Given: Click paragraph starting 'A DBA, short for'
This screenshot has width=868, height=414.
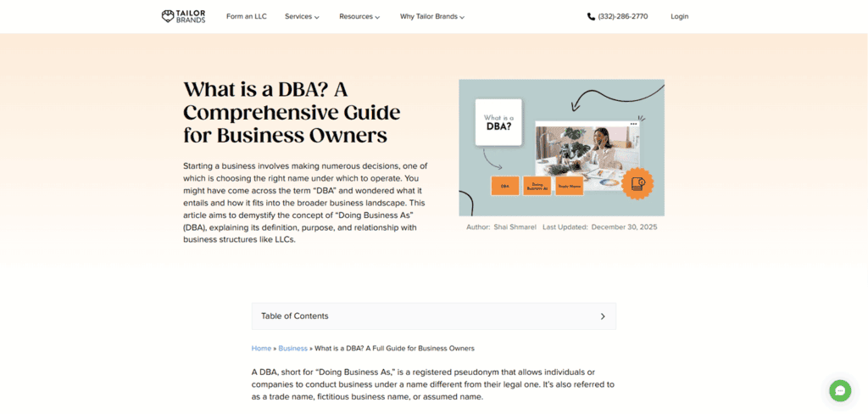Looking at the screenshot, I should click(x=433, y=384).
